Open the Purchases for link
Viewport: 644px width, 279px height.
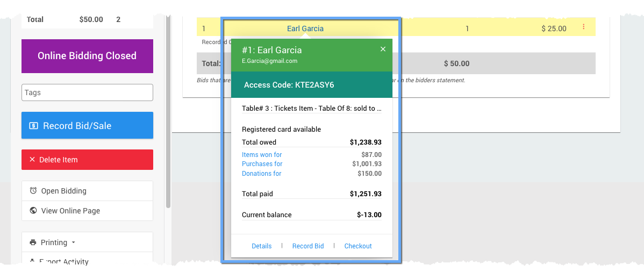point(262,164)
